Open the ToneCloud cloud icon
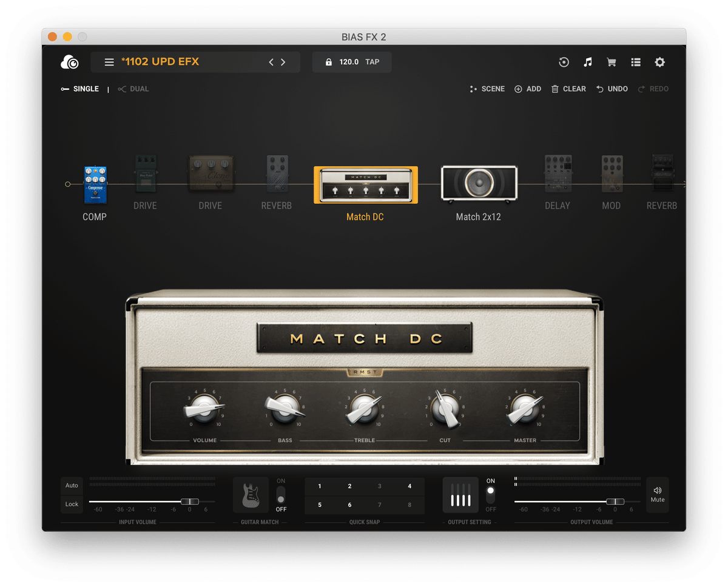The height and width of the screenshot is (587, 728). [70, 62]
